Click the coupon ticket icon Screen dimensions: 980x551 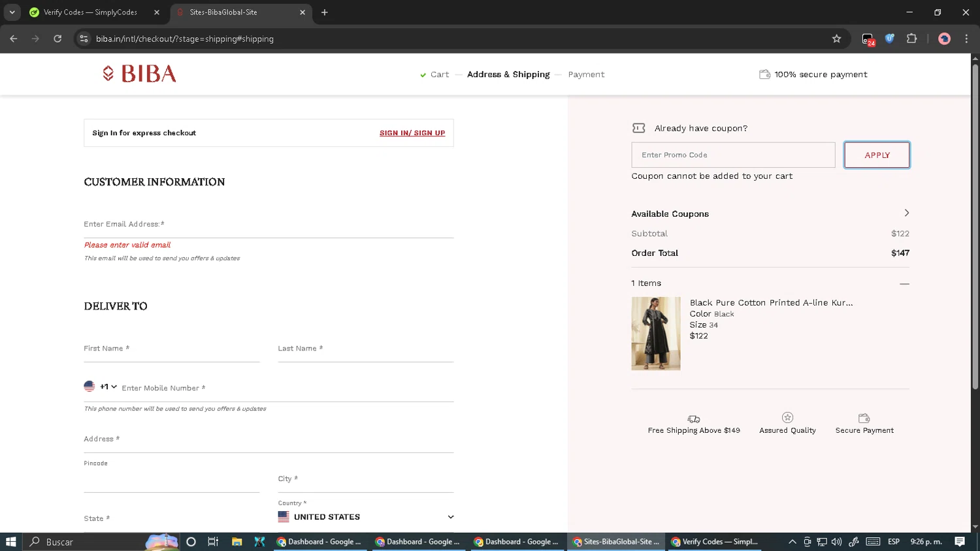click(x=638, y=128)
